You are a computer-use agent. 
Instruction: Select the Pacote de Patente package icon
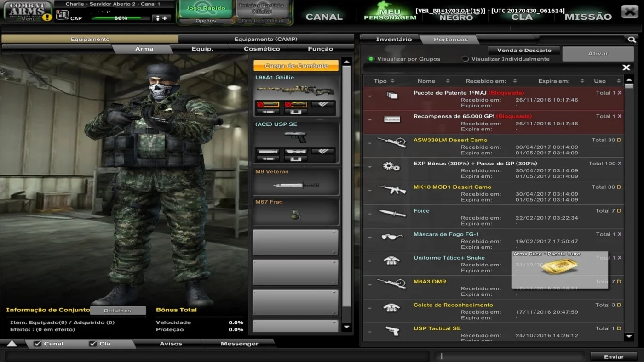[x=391, y=96]
